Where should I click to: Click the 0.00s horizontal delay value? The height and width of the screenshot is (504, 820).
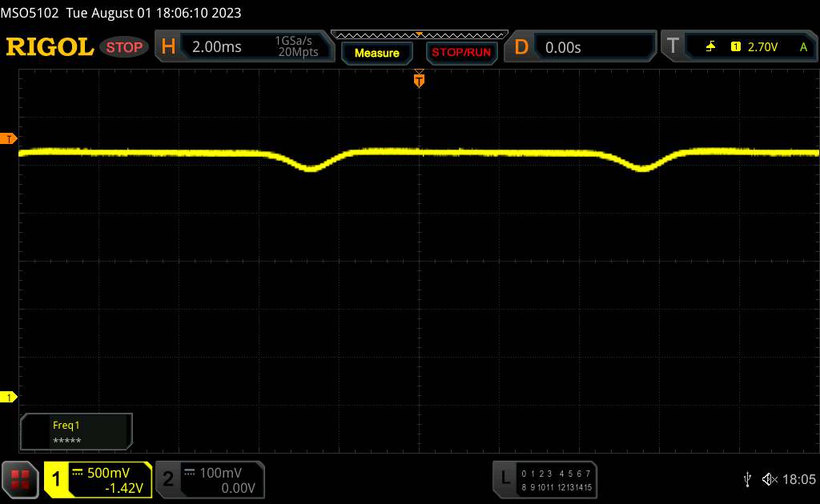pyautogui.click(x=563, y=47)
